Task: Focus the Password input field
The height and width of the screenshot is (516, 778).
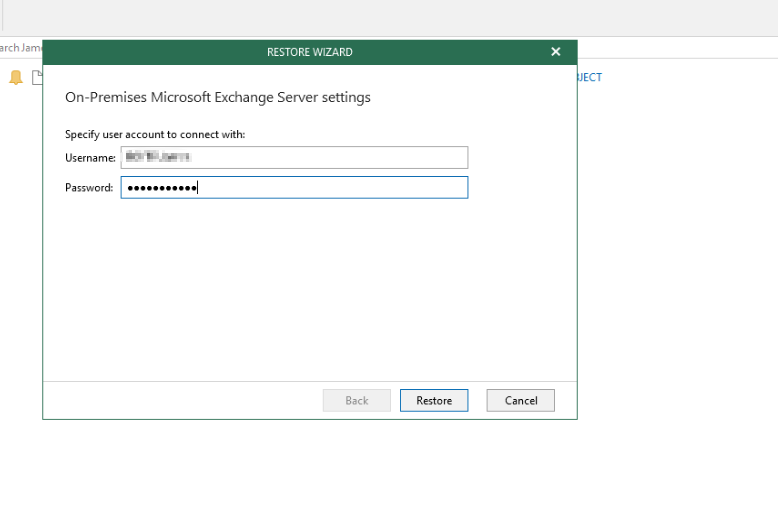Action: click(x=330, y=188)
